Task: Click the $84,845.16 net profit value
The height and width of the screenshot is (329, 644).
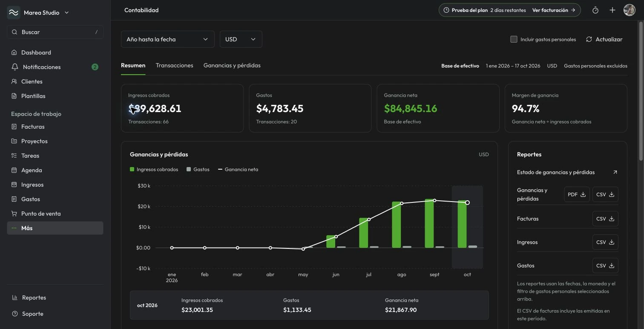Action: coord(411,109)
